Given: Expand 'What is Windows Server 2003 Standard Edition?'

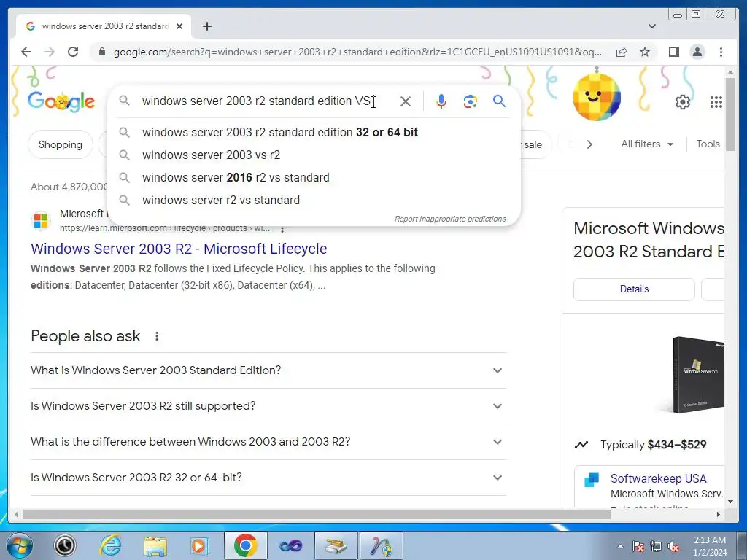Looking at the screenshot, I should tap(268, 370).
